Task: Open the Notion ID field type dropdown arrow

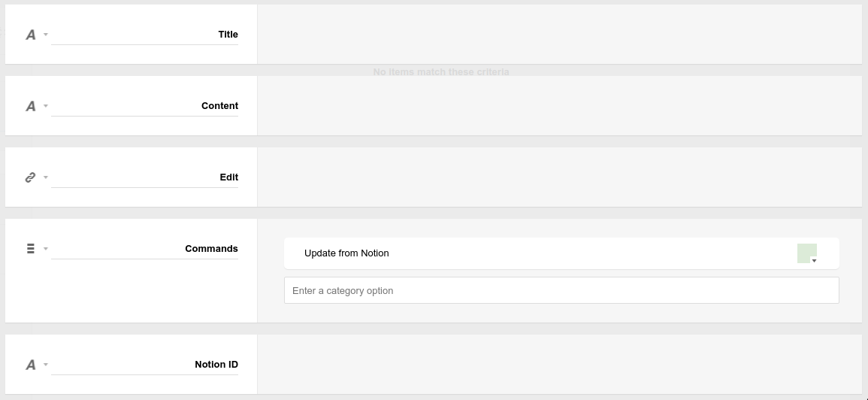Action: pos(46,365)
